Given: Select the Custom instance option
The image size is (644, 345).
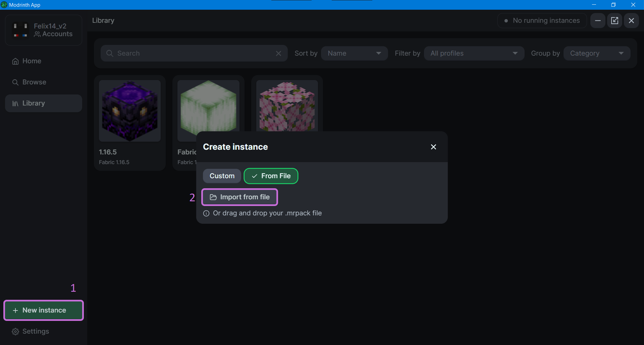Looking at the screenshot, I should coord(222,176).
